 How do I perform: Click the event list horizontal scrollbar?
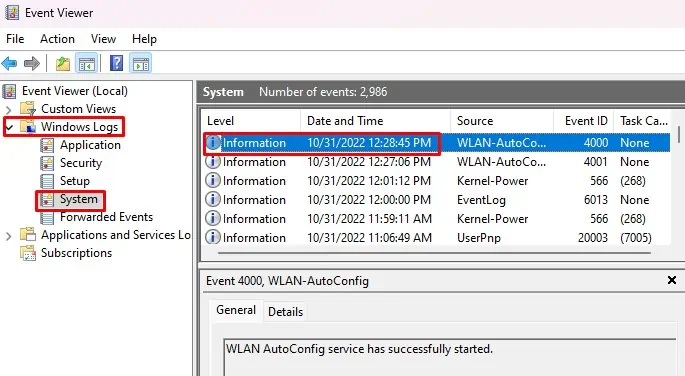[x=434, y=253]
